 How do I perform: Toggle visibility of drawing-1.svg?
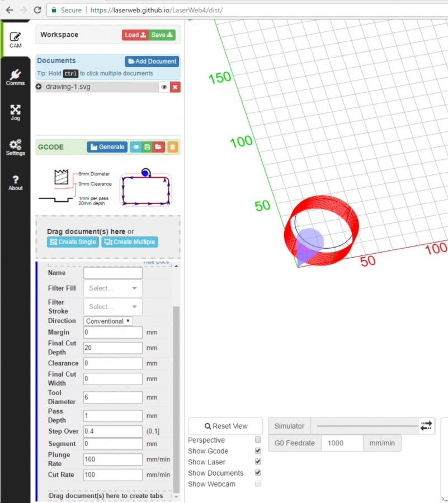pos(164,87)
